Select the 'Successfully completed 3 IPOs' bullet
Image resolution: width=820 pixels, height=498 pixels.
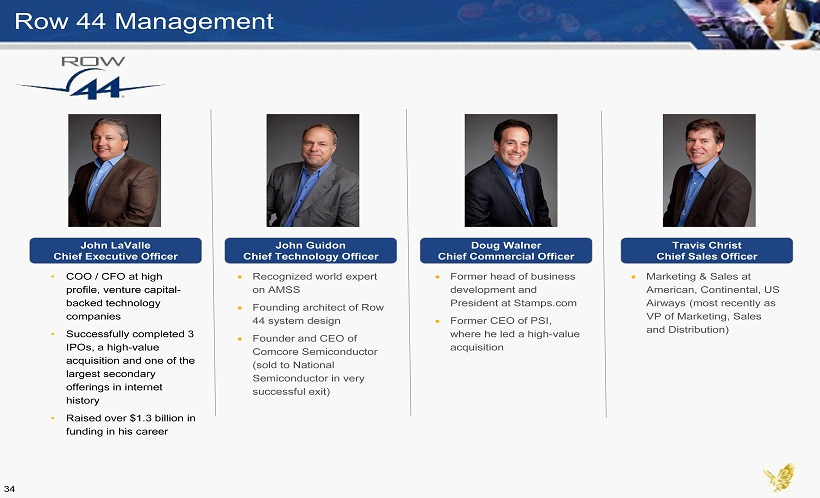pos(126,366)
